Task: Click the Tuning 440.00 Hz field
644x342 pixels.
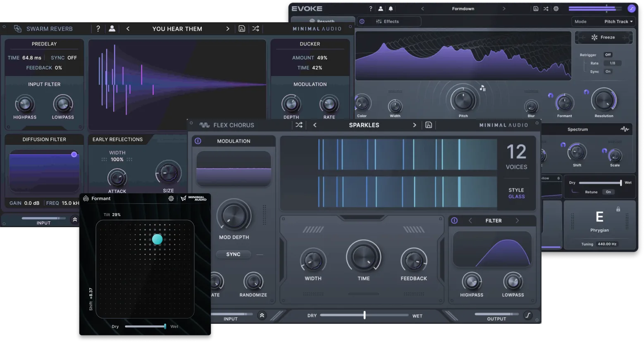Action: pyautogui.click(x=607, y=244)
